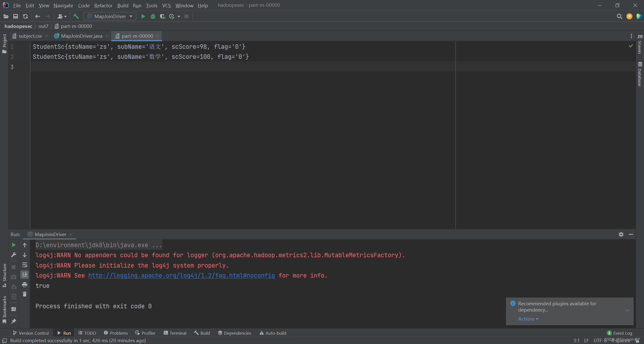Click the Run with Coverage icon
The width and height of the screenshot is (644, 344).
[x=163, y=16]
